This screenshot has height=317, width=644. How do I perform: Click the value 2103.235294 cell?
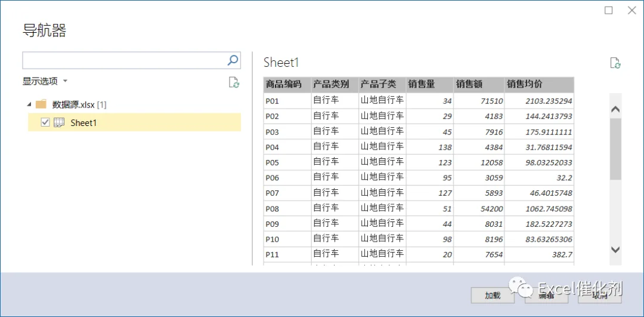click(539, 101)
